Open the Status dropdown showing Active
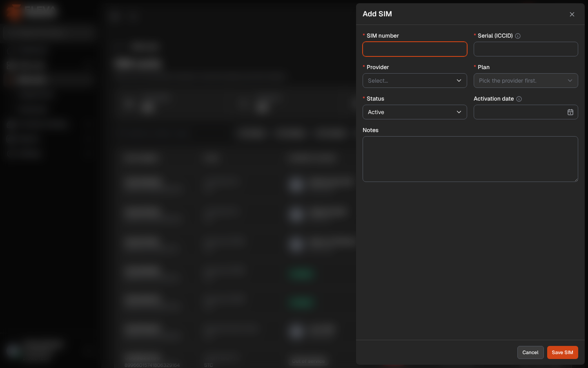Screen dimensions: 588x368 (x=415, y=112)
